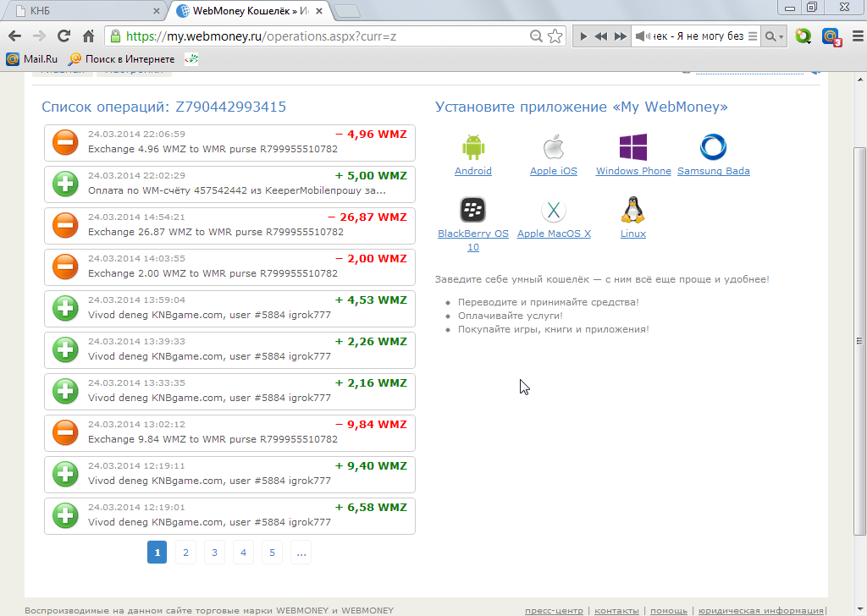Click the Mail.Ru agent extension icon

[831, 37]
